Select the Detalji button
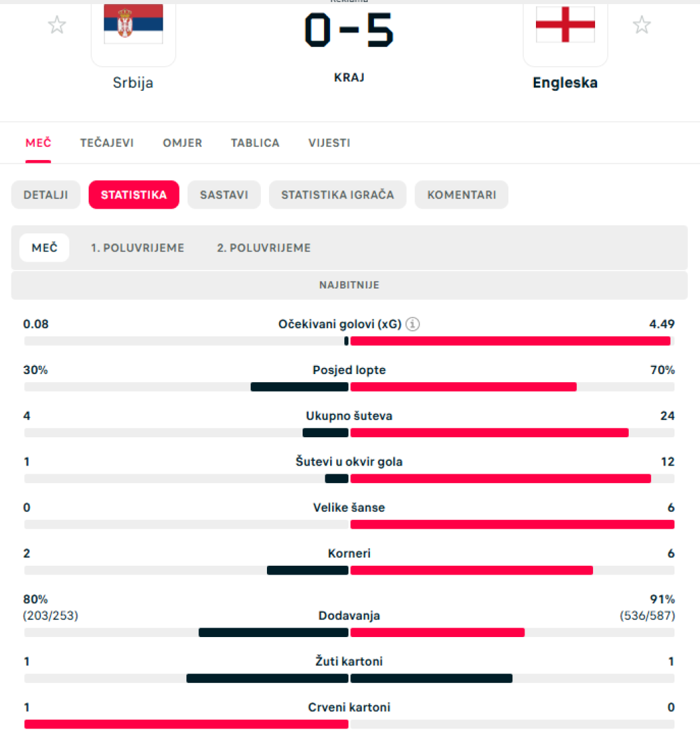Screen dimensions: 700x740 pyautogui.click(x=46, y=195)
